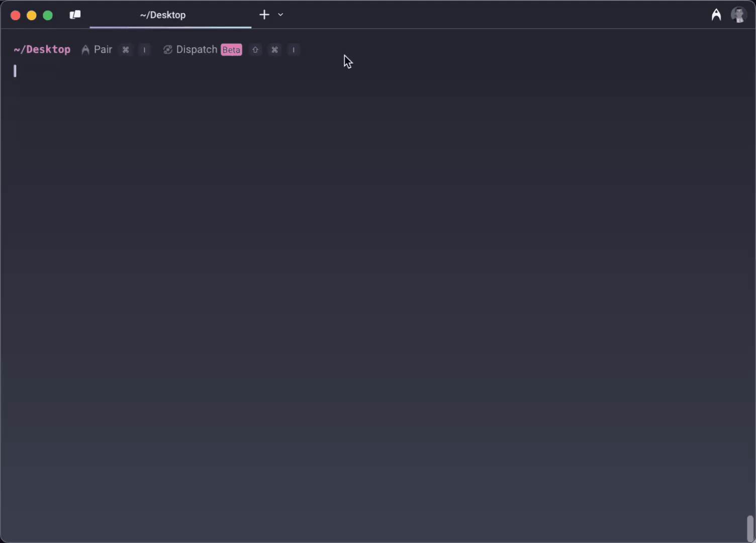The height and width of the screenshot is (543, 756).
Task: Click the gradient progress bar under the tab
Action: [171, 27]
